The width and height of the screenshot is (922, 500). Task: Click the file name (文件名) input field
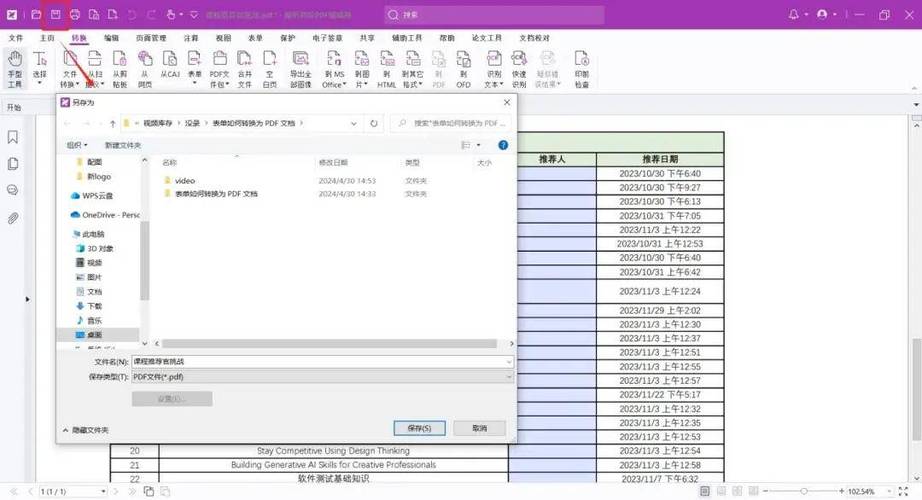(320, 361)
